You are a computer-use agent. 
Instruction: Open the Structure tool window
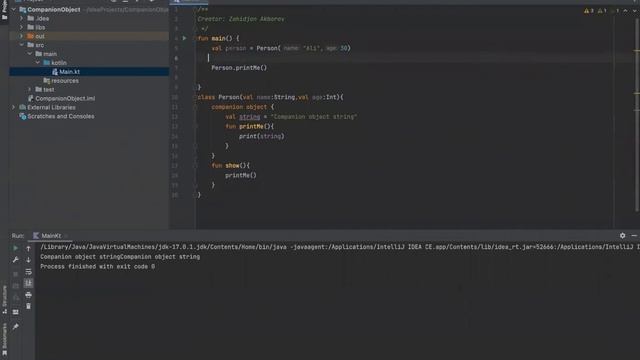[4, 299]
